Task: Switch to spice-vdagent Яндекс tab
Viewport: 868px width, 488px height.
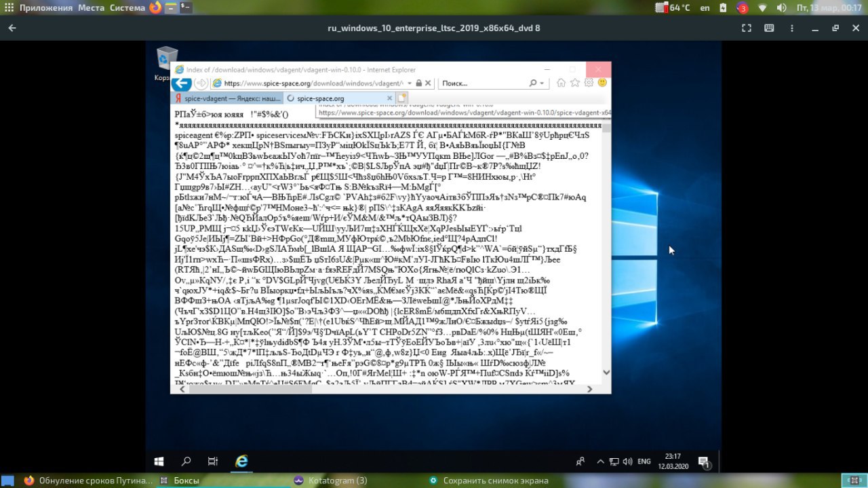Action: [227, 98]
